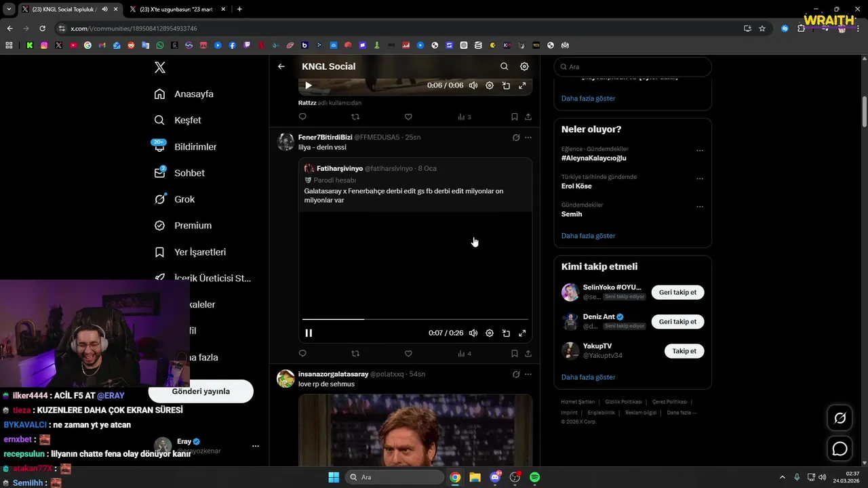Open picture-in-picture on 0:26 video

(506, 333)
